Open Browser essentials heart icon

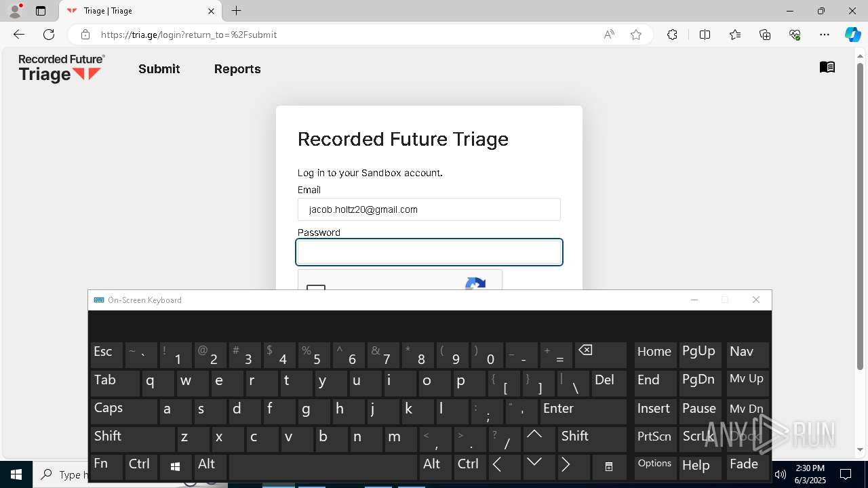pos(795,35)
